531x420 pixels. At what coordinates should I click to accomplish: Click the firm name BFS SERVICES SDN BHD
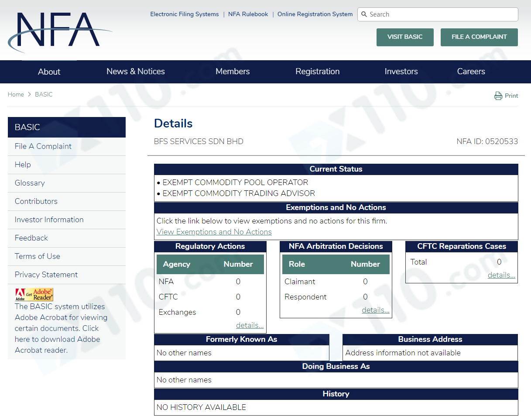click(x=199, y=141)
